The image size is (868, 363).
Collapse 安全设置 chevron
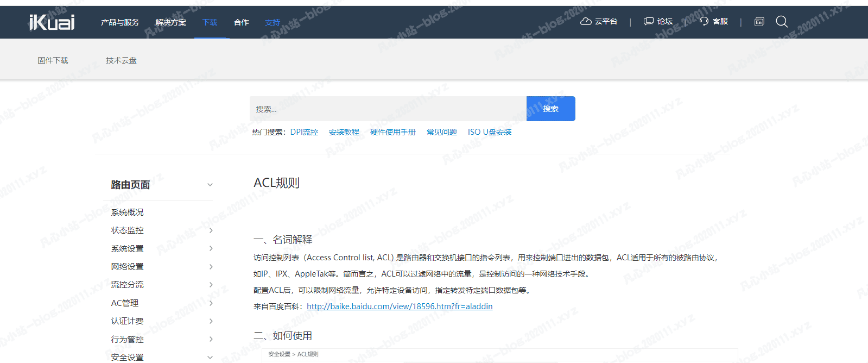click(x=210, y=358)
